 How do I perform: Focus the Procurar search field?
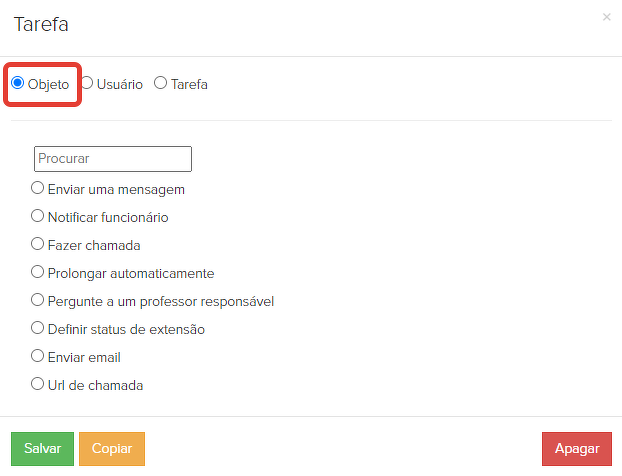[112, 159]
